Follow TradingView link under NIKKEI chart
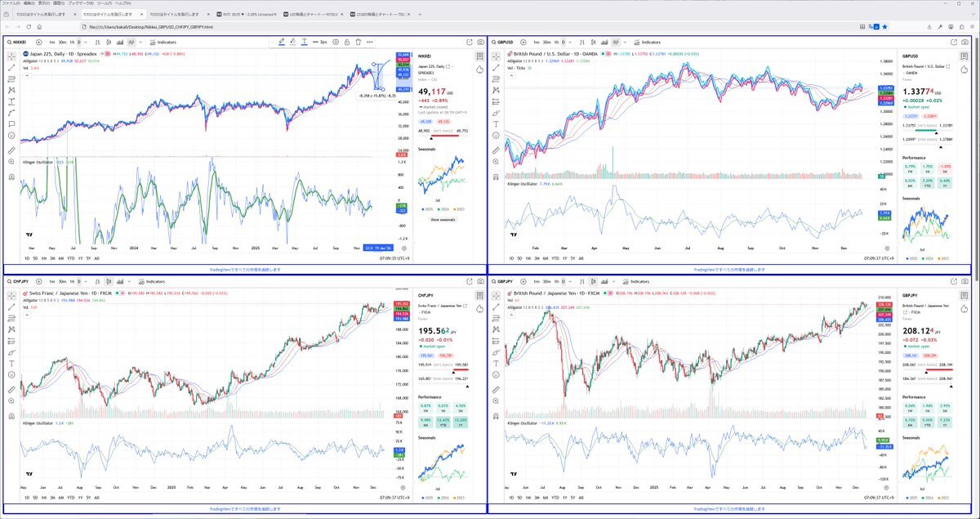 tap(245, 269)
